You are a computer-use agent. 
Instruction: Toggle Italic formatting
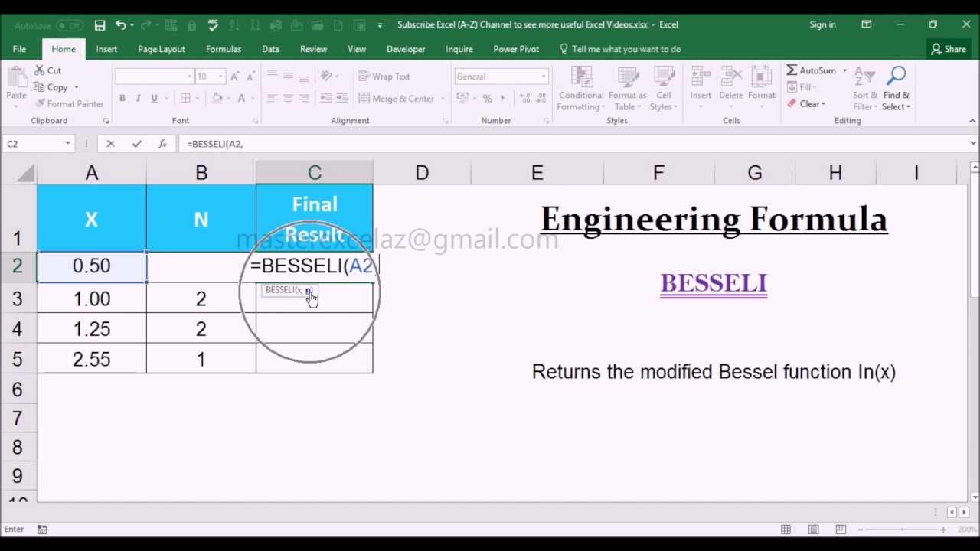(138, 98)
